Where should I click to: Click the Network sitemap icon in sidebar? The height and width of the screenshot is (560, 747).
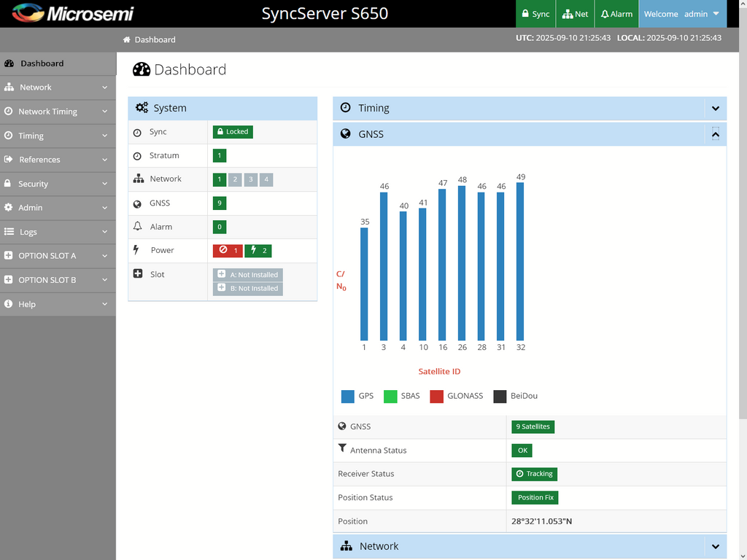tap(9, 87)
